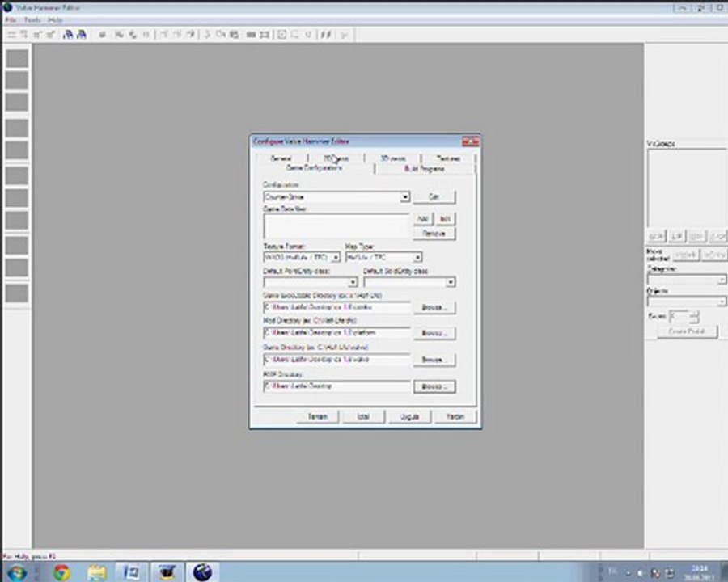Click the Uygula (Apply) button
This screenshot has height=582, width=728.
click(409, 416)
